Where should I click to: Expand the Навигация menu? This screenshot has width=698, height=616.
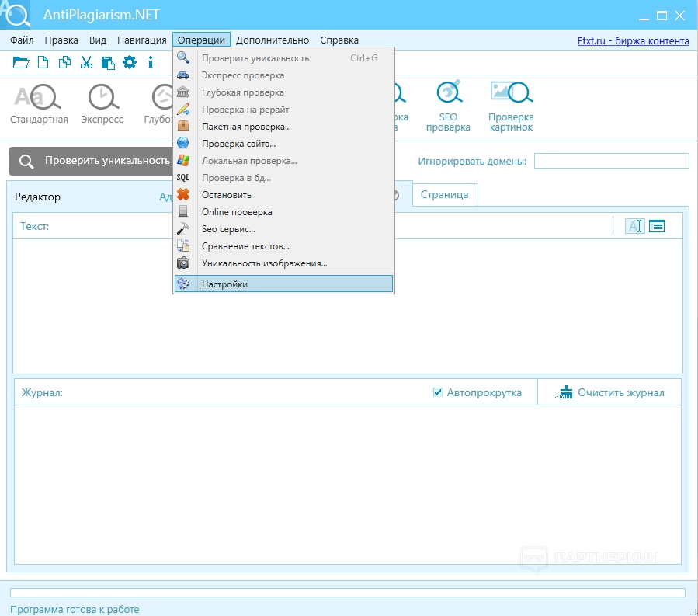(142, 40)
